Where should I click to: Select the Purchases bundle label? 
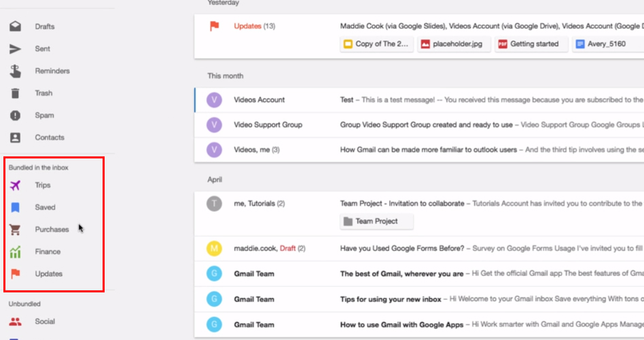52,229
